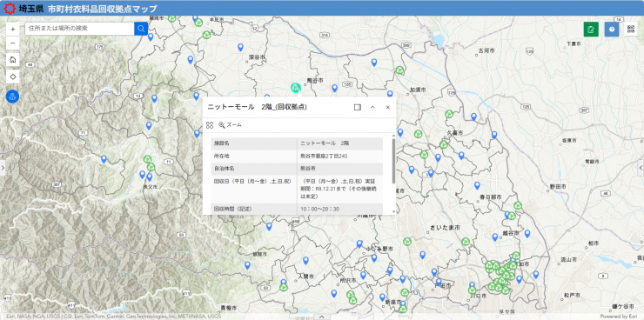Click the popup vertical scrollbar
The image size is (644, 320).
click(394, 161)
